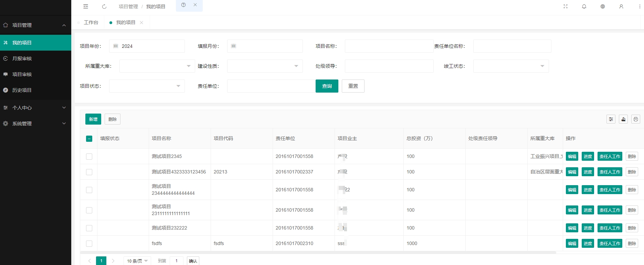Click the table horizontal scrollbar

point(318,252)
